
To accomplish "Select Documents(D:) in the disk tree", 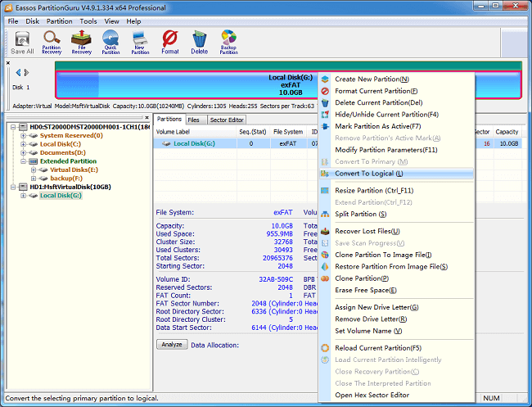I will pos(62,153).
